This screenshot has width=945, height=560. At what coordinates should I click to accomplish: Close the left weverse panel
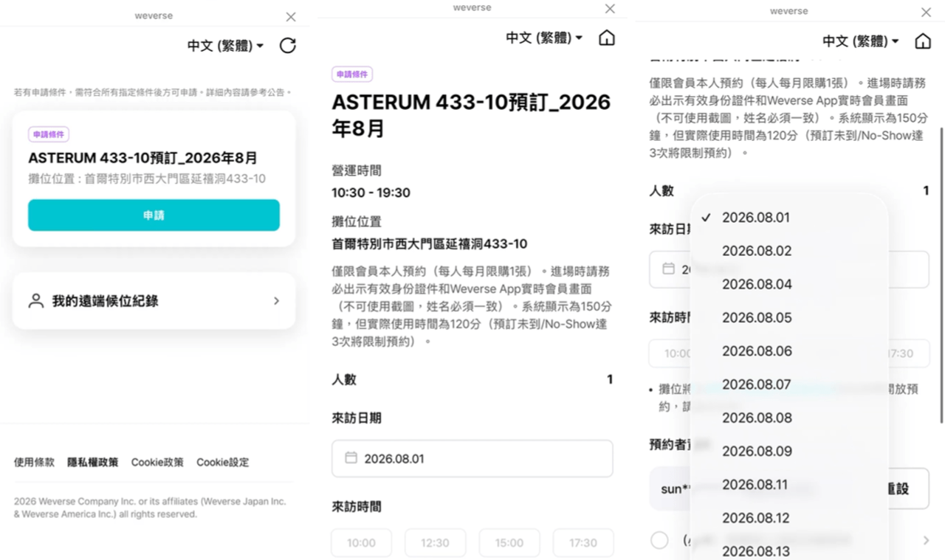click(x=291, y=17)
